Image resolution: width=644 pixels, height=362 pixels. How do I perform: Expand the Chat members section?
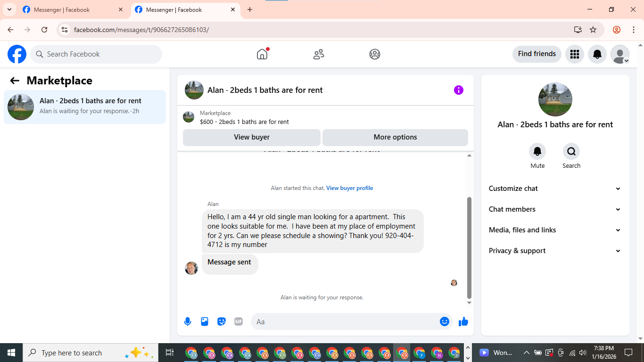pos(555,209)
